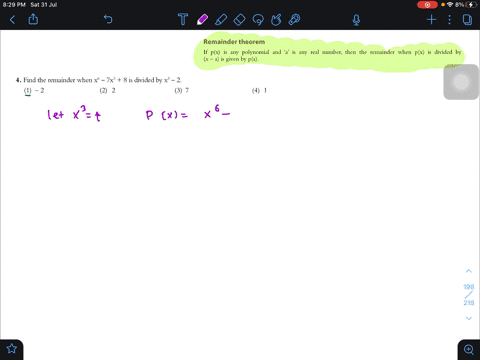
Task: Go to the previous page
Action: coord(469,271)
